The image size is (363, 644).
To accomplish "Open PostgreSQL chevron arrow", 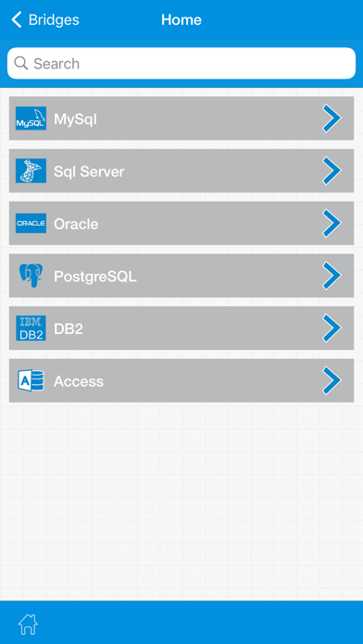I will 332,276.
